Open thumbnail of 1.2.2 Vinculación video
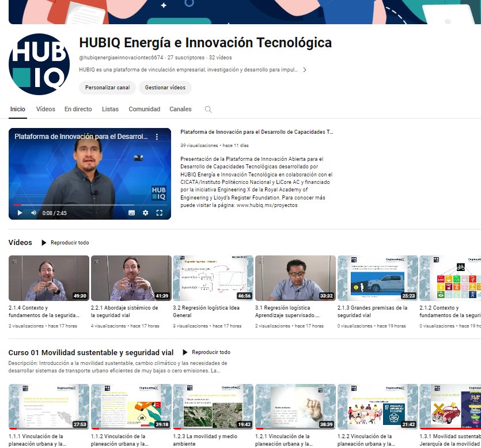This screenshot has width=481, height=448. point(378,406)
